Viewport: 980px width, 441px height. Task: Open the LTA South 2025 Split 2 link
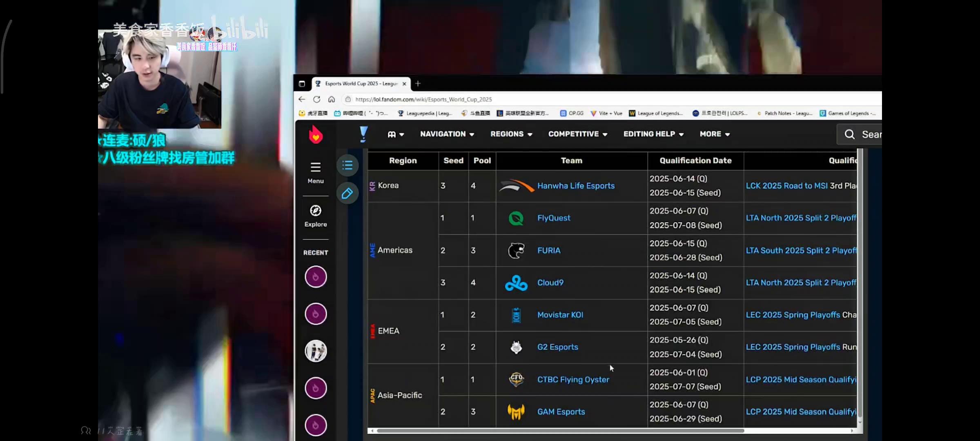click(801, 250)
